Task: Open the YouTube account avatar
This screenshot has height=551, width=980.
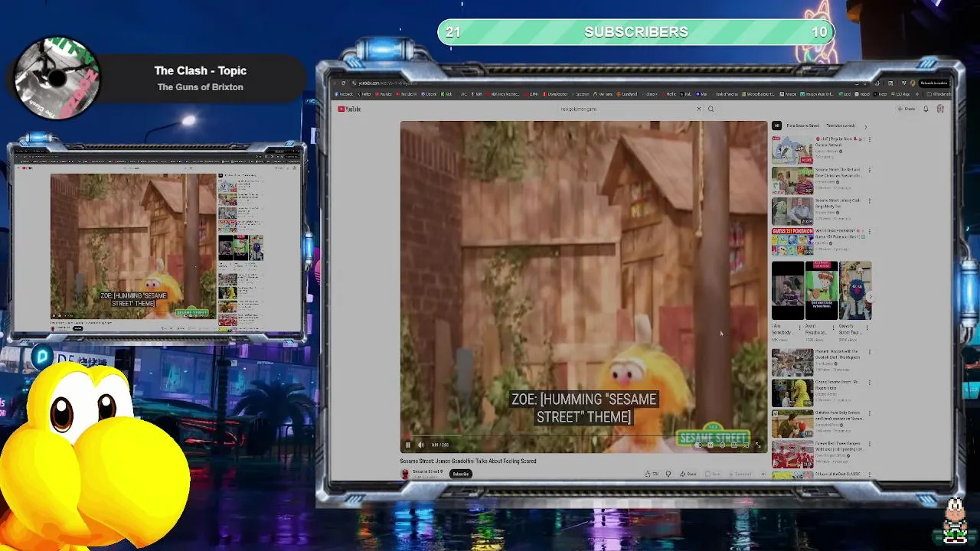Action: [x=940, y=109]
